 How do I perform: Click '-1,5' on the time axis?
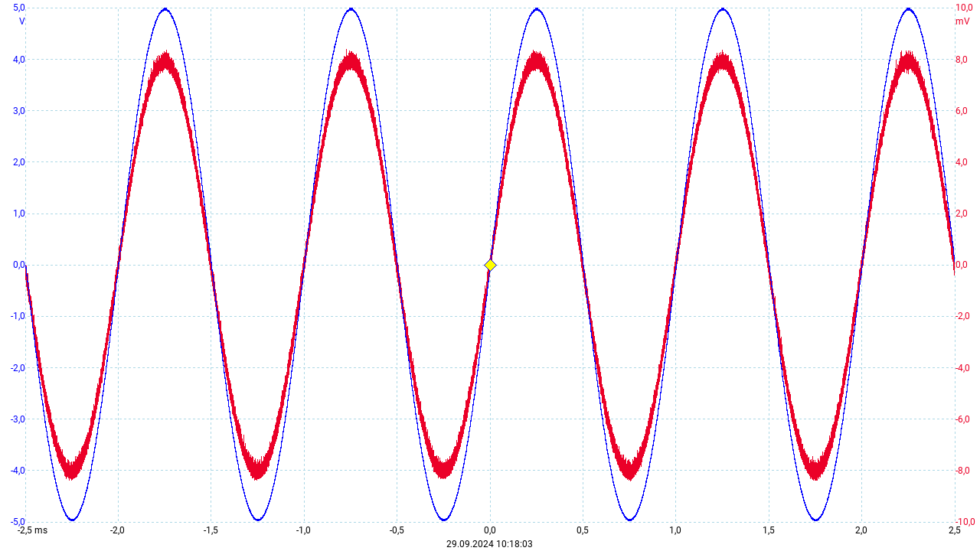point(211,530)
